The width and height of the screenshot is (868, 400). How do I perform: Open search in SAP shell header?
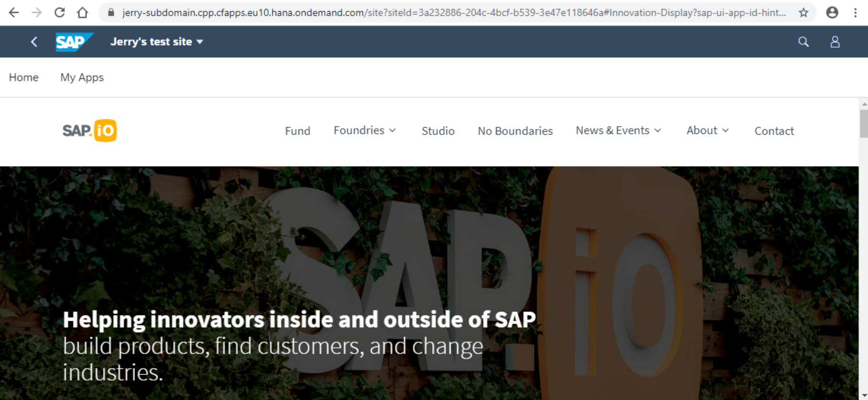(804, 42)
